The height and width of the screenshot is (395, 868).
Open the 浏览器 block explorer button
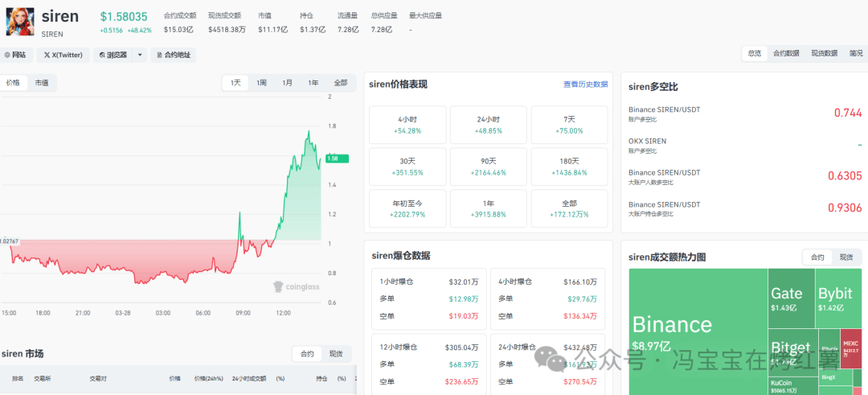coord(113,55)
